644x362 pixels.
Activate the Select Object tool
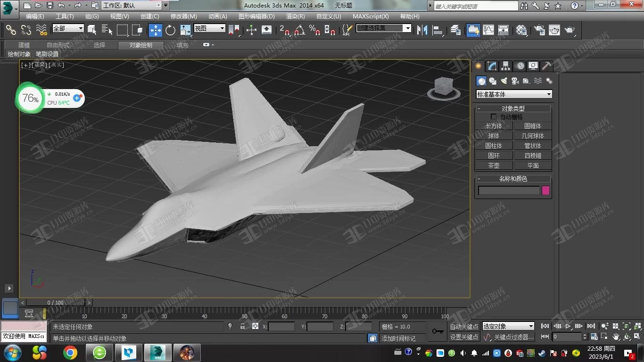coord(92,30)
